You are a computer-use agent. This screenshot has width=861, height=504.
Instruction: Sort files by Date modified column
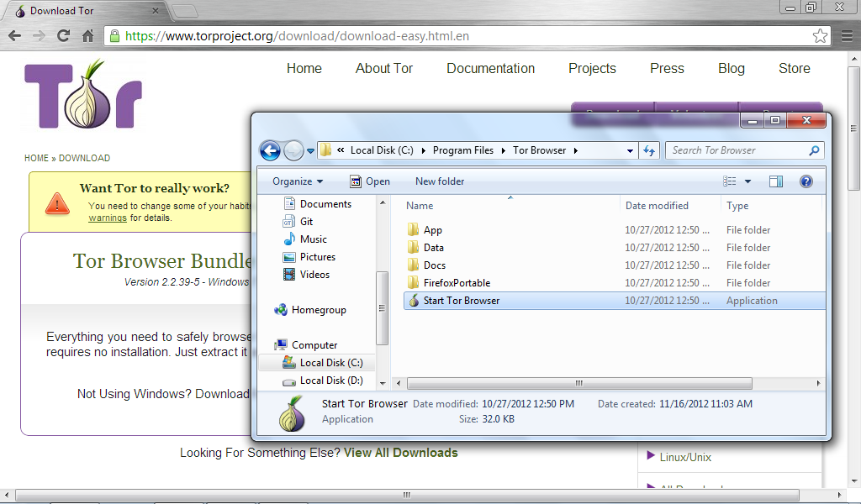(656, 205)
